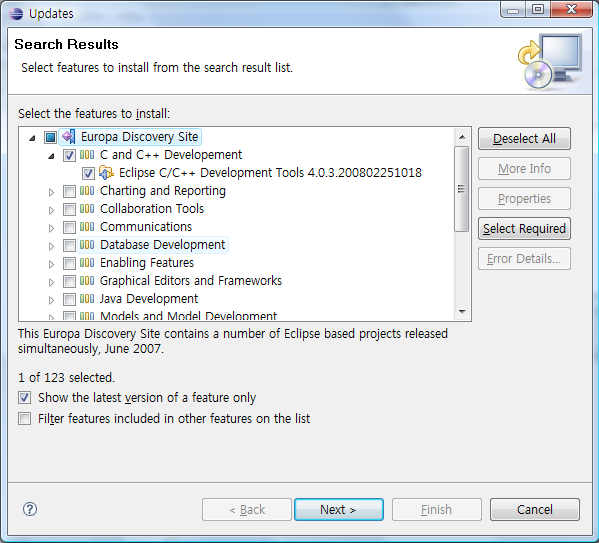This screenshot has width=599, height=543.
Task: Click the category icon beside Communications
Action: (x=87, y=227)
